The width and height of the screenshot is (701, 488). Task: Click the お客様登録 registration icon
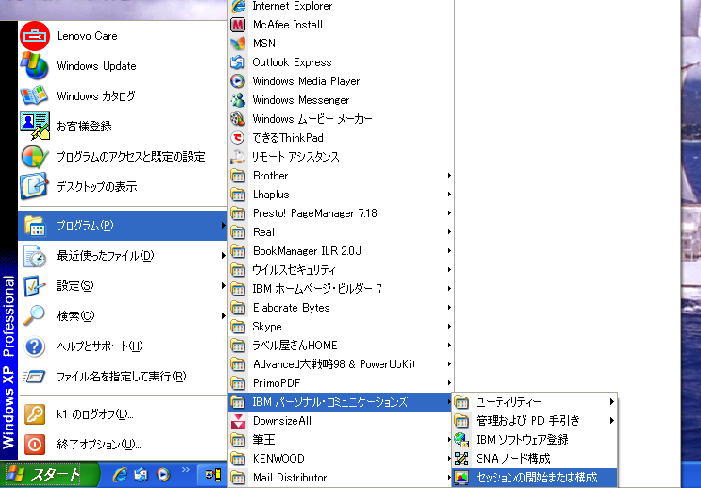point(34,126)
